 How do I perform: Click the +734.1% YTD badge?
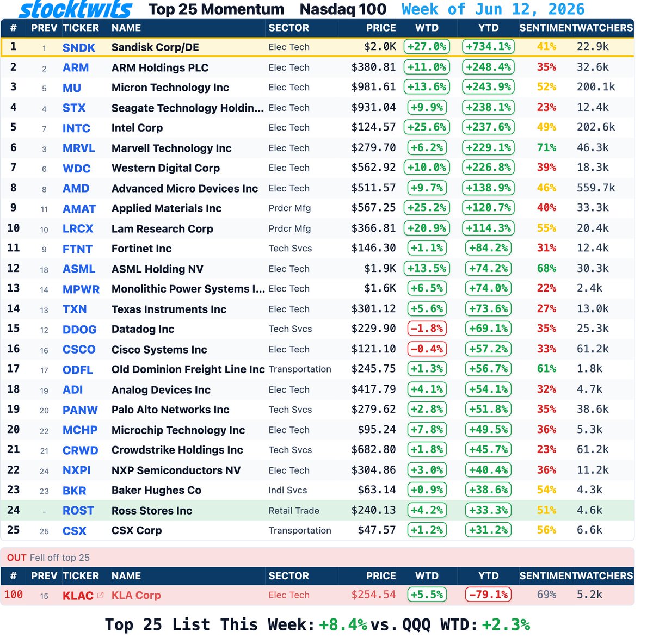pos(488,47)
